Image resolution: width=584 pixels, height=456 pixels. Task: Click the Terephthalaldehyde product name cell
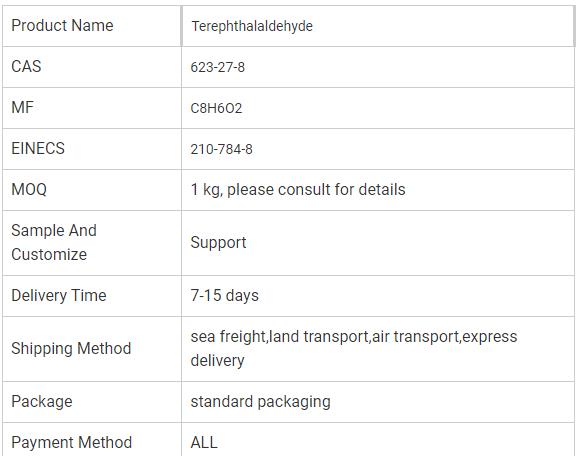pos(378,26)
